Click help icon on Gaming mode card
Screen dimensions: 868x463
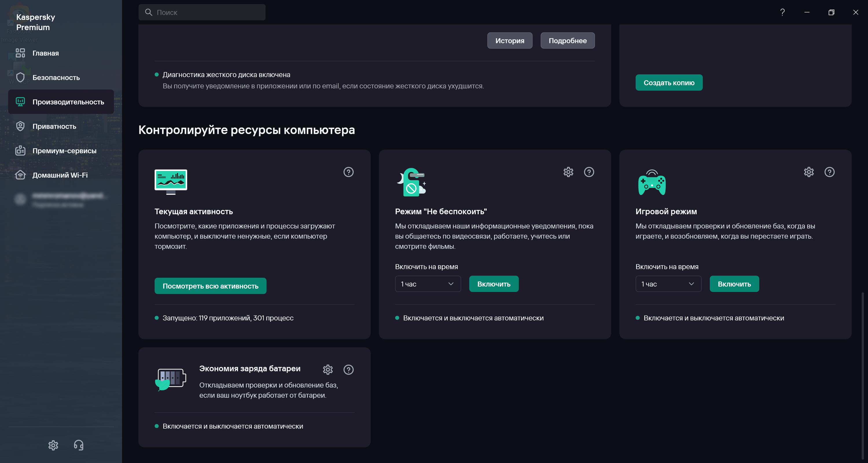coord(829,172)
